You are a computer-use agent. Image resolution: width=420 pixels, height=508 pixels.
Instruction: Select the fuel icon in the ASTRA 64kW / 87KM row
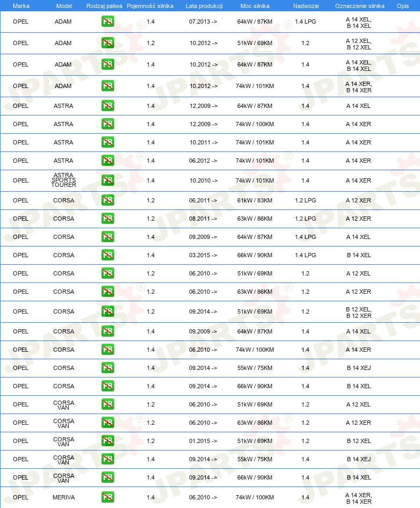pos(107,106)
